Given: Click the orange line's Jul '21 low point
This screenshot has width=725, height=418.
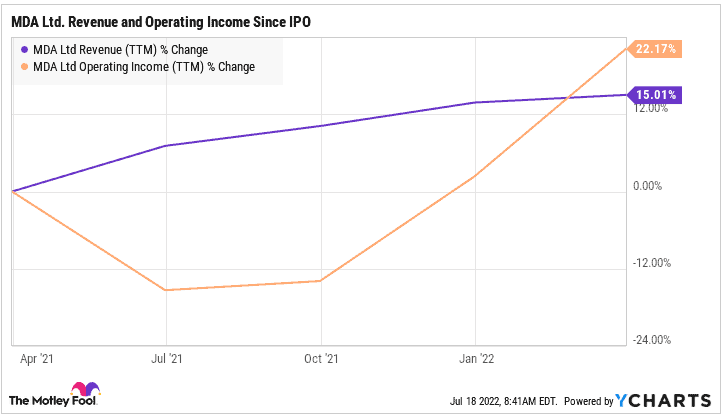Looking at the screenshot, I should click(166, 290).
